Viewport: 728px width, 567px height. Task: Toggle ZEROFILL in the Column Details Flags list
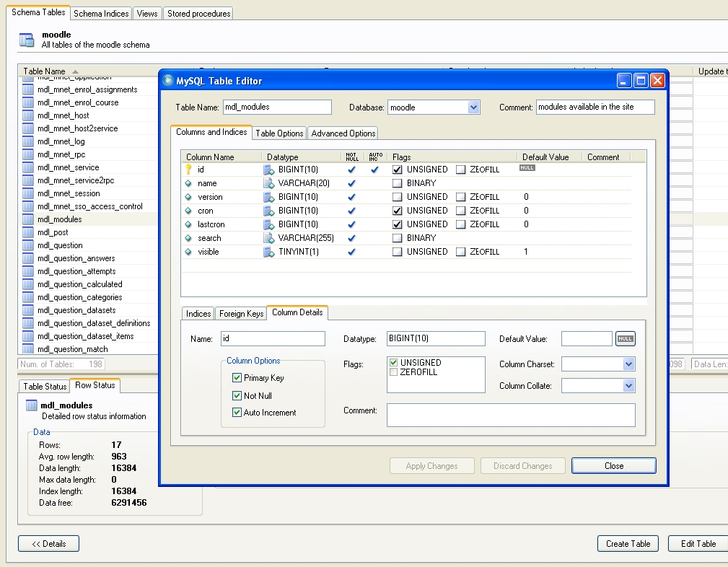[394, 372]
